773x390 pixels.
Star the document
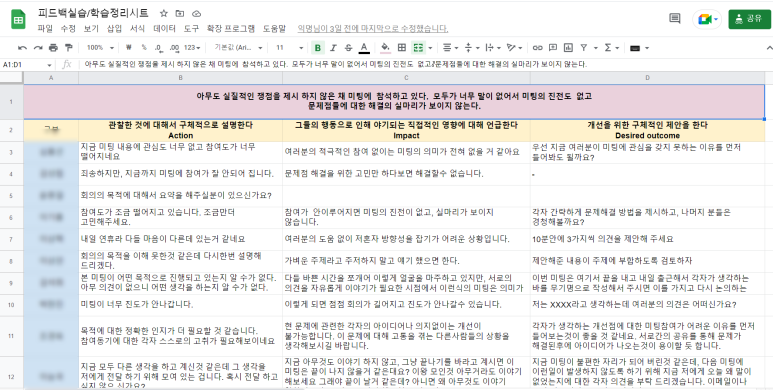(164, 13)
